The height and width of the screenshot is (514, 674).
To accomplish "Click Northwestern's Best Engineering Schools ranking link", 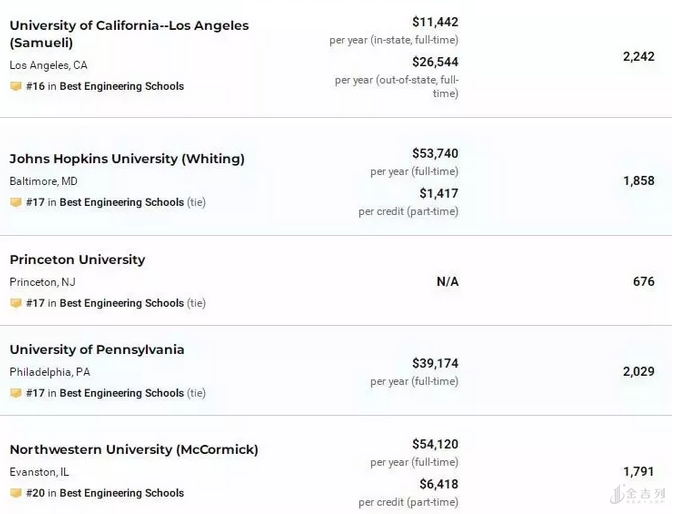I will (121, 494).
